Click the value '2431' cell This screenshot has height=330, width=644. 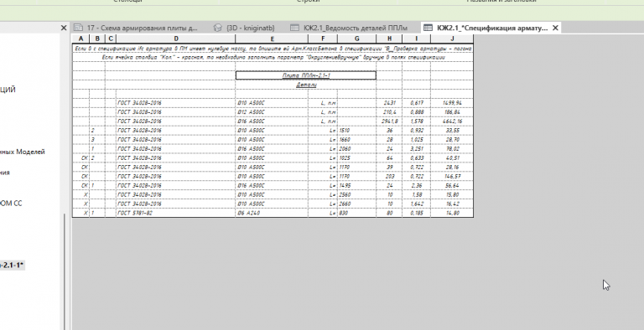tap(389, 103)
